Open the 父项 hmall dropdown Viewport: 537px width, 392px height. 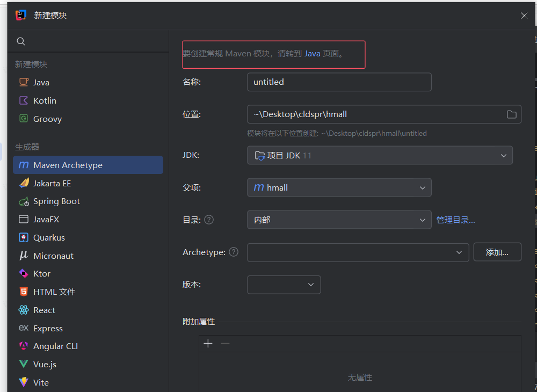[x=339, y=187]
